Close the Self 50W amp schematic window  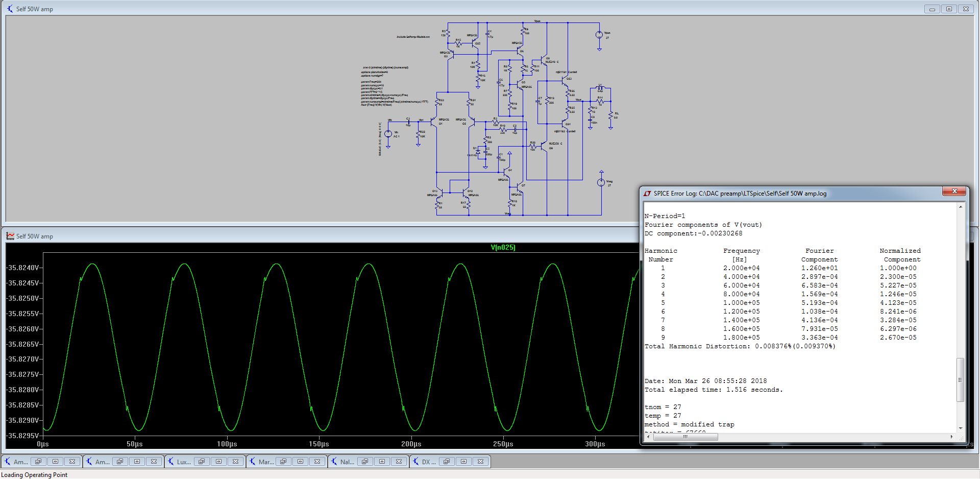click(966, 9)
